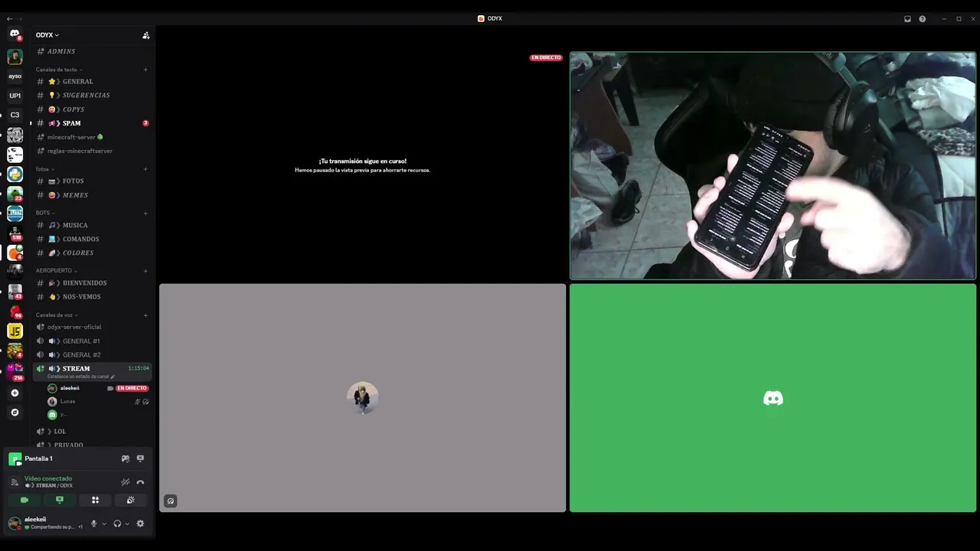Focus the webcam video tile
Screen dimensions: 980x551
[773, 166]
